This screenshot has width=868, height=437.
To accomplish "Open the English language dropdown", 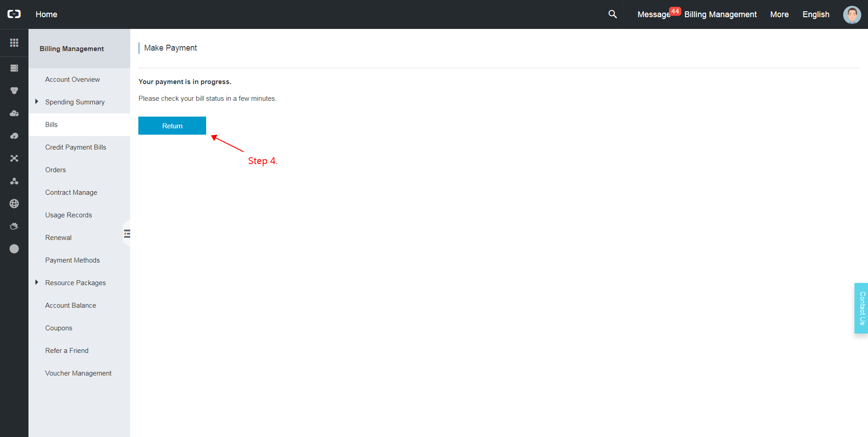I will (x=816, y=14).
